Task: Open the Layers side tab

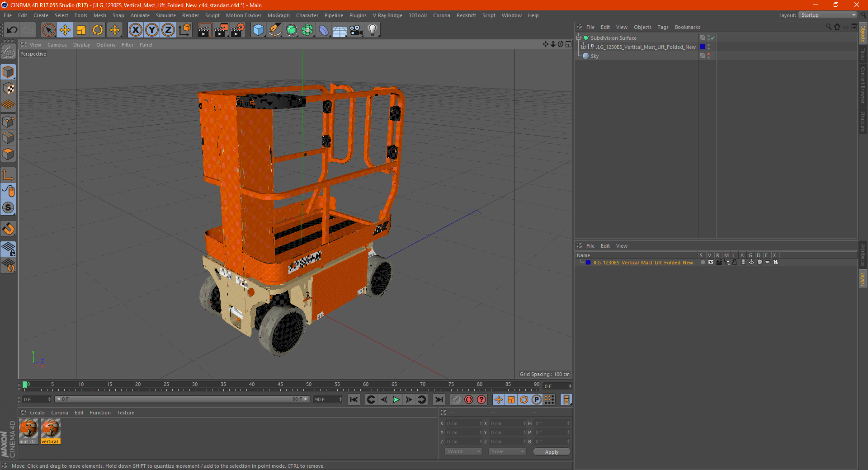Action: pyautogui.click(x=863, y=279)
